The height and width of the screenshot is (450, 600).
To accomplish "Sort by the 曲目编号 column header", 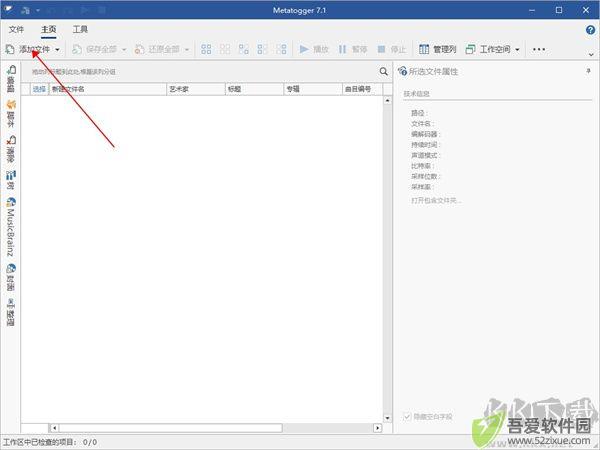I will pyautogui.click(x=362, y=89).
